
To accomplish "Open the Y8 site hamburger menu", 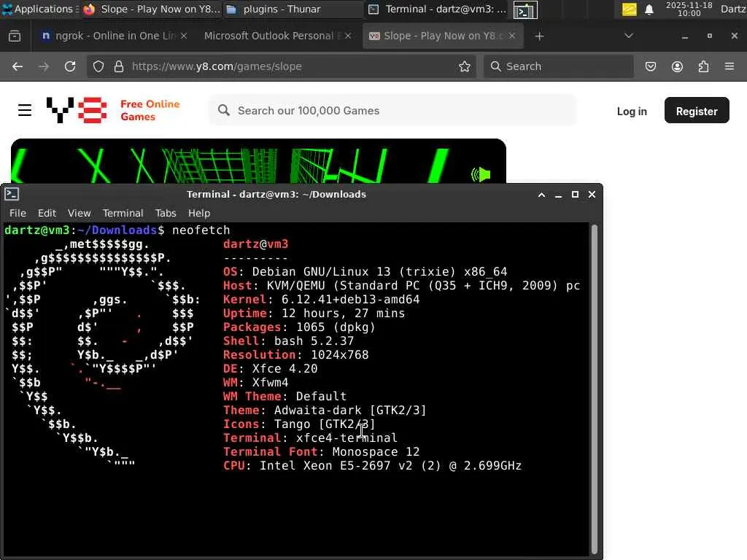I will point(25,110).
